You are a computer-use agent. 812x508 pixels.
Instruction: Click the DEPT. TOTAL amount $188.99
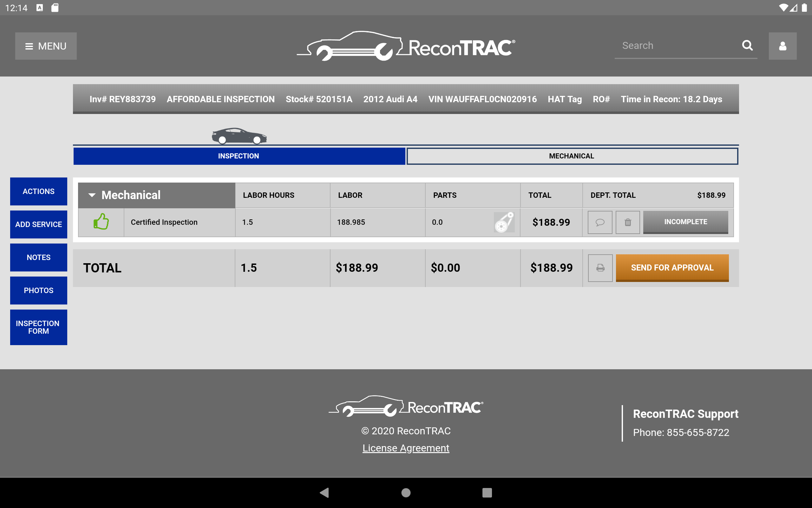pos(711,195)
